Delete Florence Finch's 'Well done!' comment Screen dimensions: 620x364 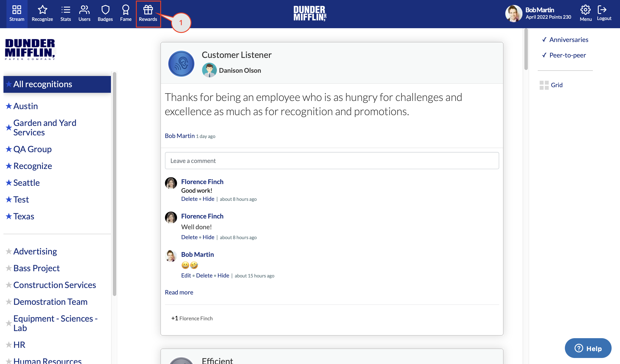click(x=190, y=237)
